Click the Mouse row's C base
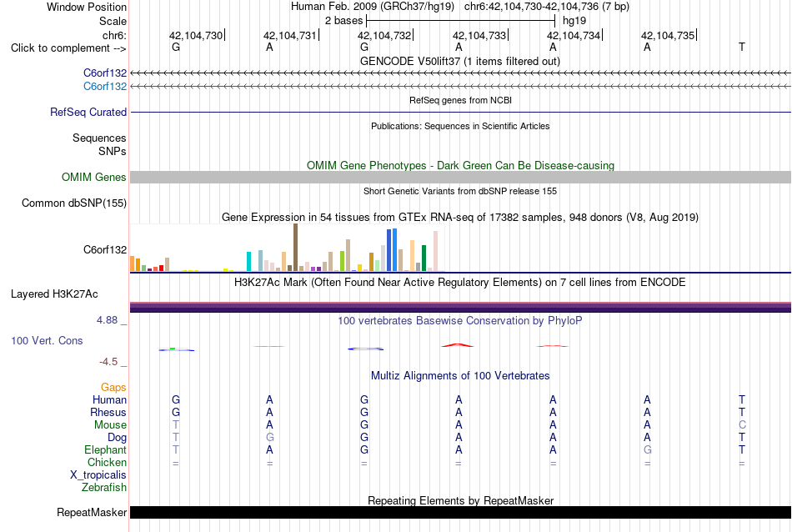Viewport: 792px width, 532px height. 741,425
